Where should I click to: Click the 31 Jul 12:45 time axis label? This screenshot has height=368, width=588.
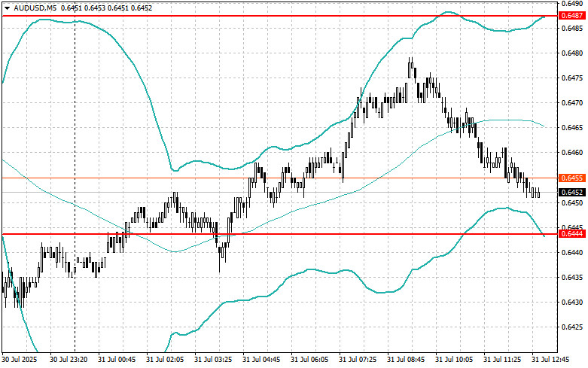(550, 360)
